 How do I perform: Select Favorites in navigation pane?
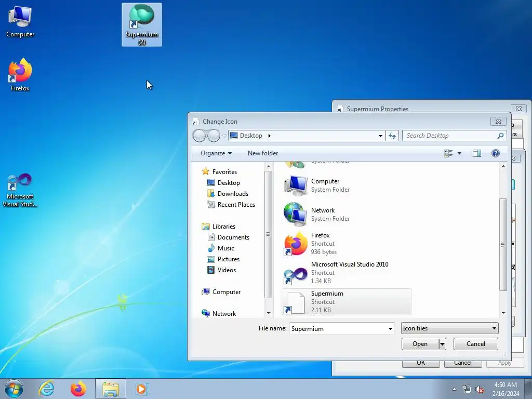pos(220,171)
